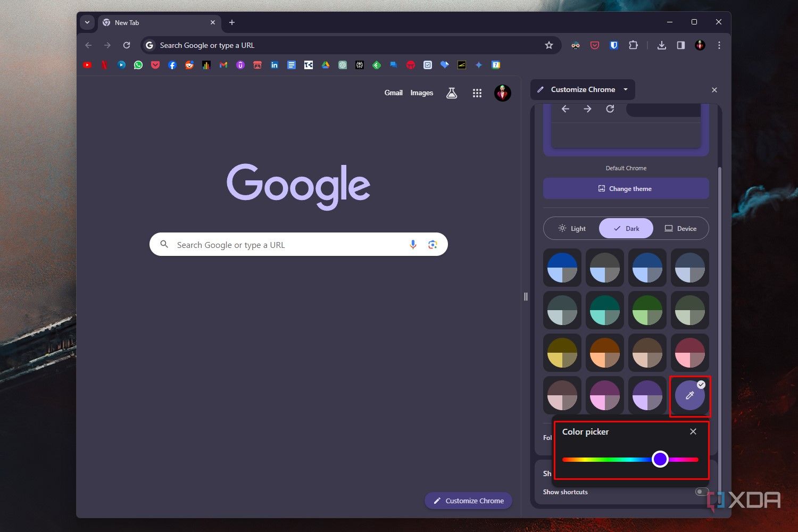798x532 pixels.
Task: Disable the Show shortcuts toggle
Action: coord(702,492)
